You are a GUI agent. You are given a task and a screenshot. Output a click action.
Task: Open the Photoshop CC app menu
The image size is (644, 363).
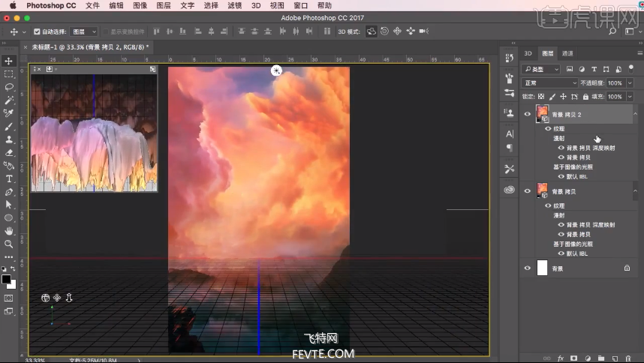51,5
